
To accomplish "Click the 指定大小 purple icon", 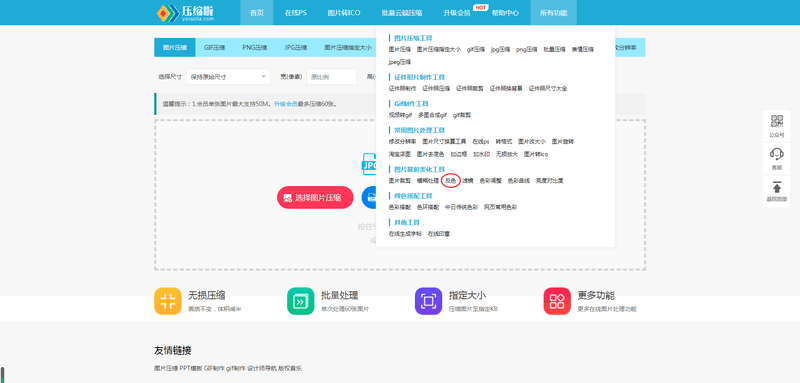I will pos(429,301).
